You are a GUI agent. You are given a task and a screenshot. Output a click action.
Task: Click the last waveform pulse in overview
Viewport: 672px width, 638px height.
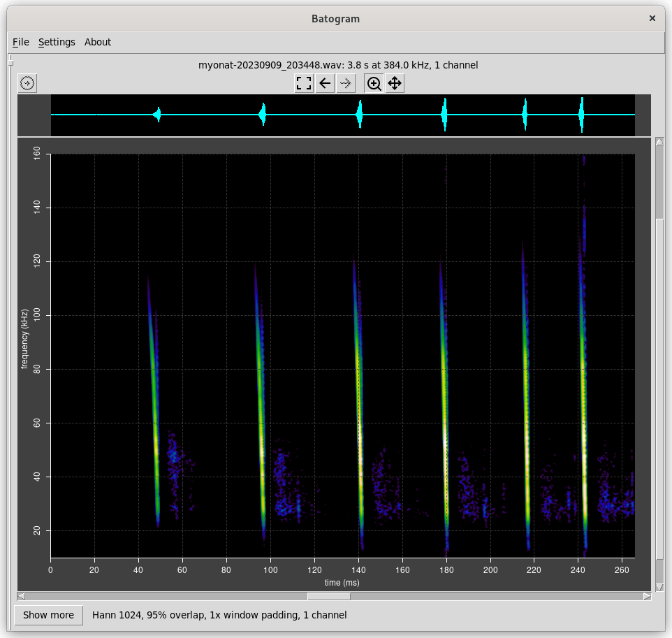click(x=581, y=115)
